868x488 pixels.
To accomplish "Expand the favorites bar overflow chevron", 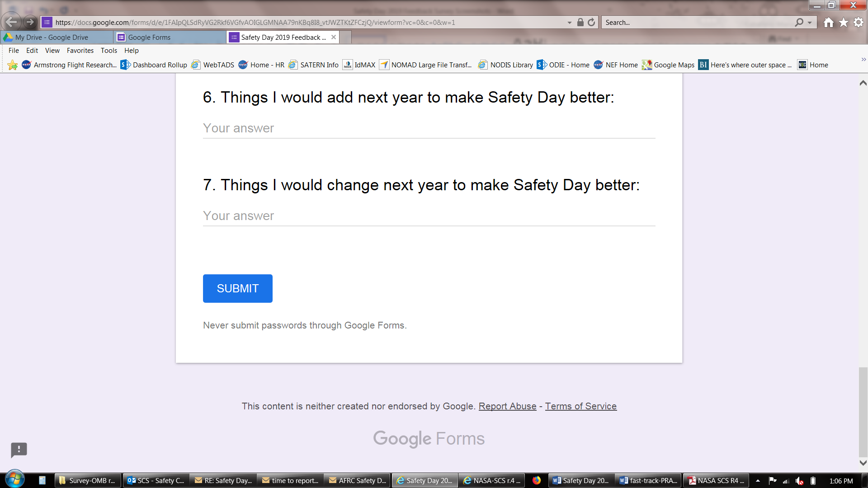I will point(863,60).
